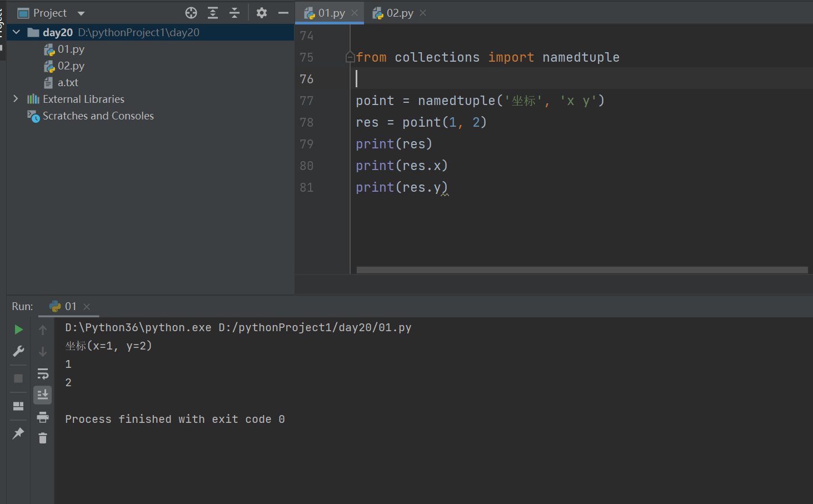Close the 02.py editor tab
Screen dimensions: 813x504
click(423, 13)
